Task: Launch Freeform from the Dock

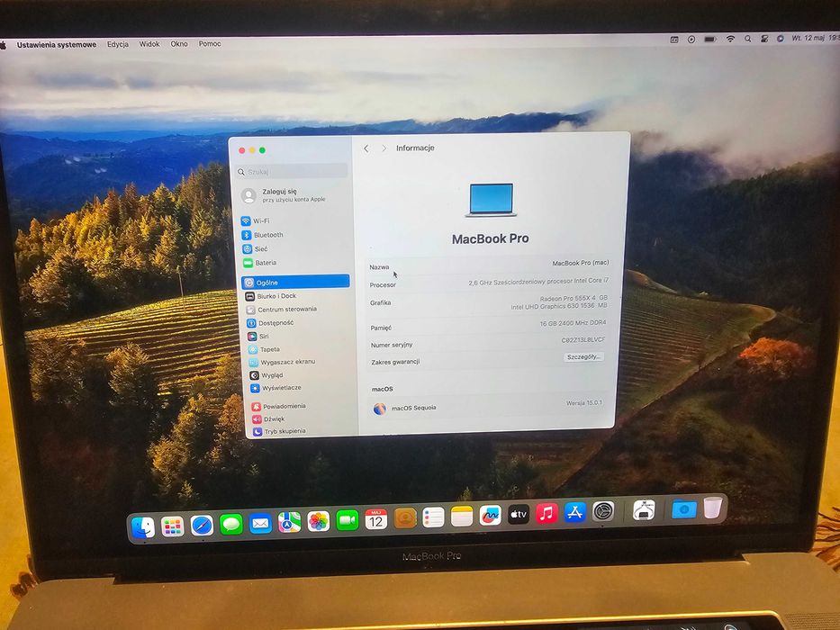Action: pos(490,516)
